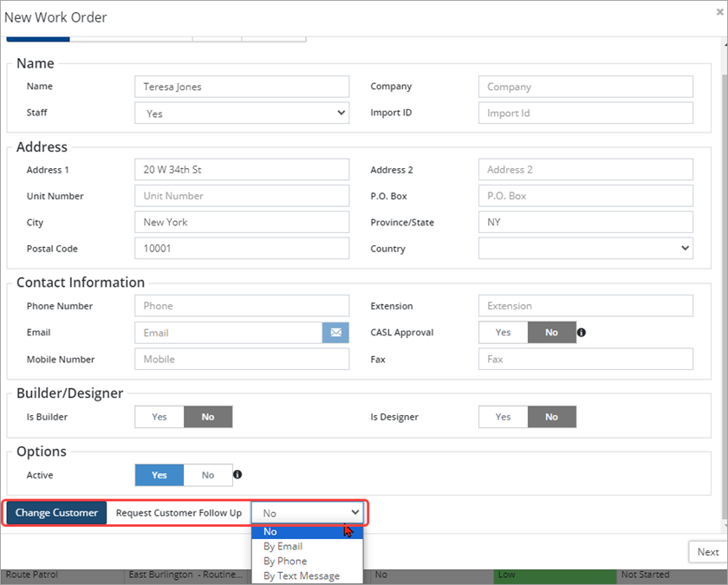Viewport: 728px width, 585px height.
Task: Set Active option to No
Action: 208,475
